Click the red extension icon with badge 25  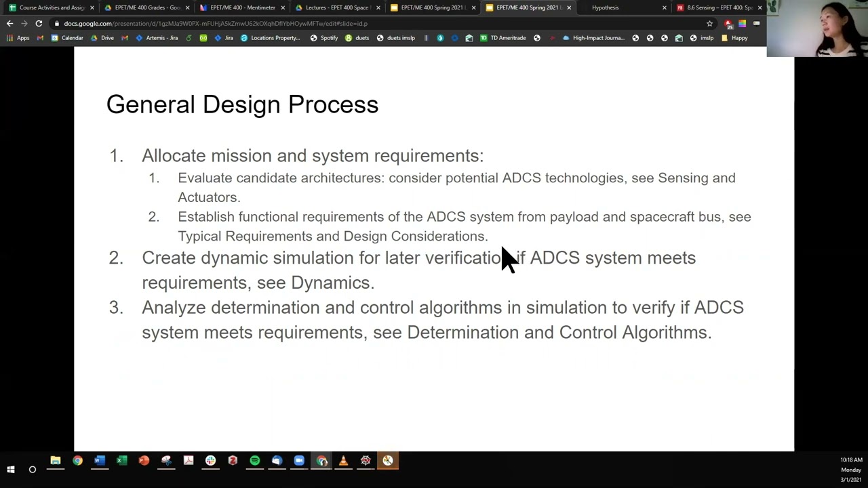(728, 24)
